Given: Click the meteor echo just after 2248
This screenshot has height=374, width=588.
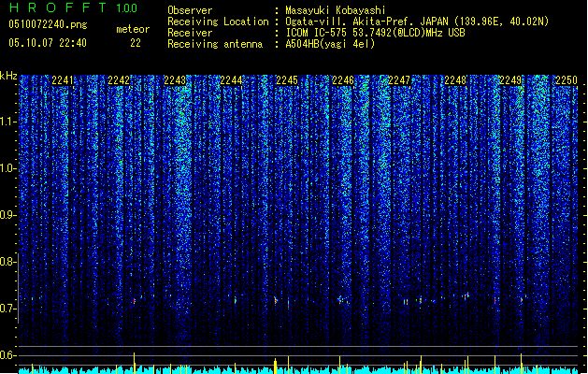Looking at the screenshot, I should (466, 296).
